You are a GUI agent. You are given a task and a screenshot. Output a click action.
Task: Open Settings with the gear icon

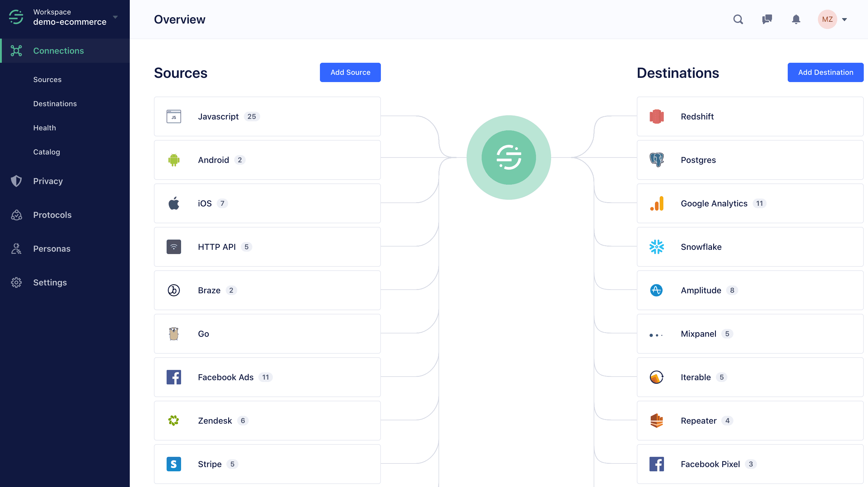point(16,282)
